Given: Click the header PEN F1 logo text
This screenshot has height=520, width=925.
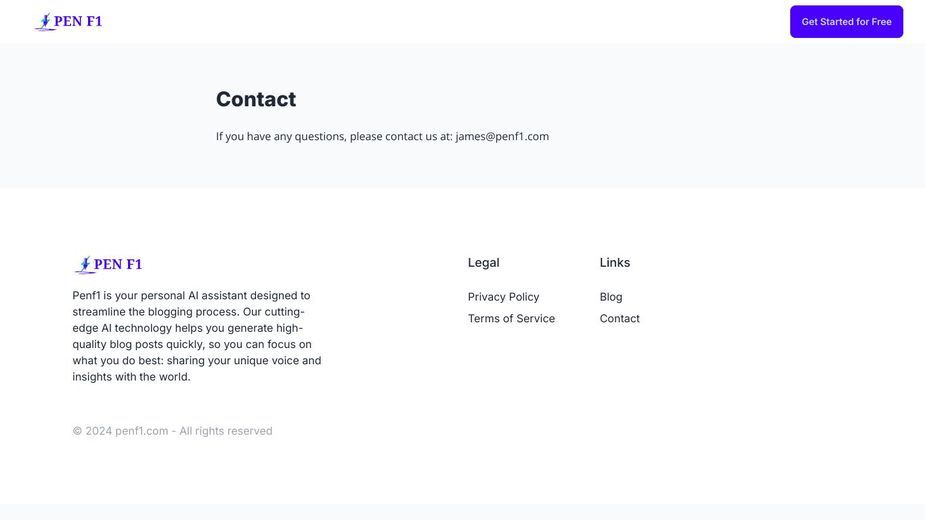Looking at the screenshot, I should click(78, 21).
